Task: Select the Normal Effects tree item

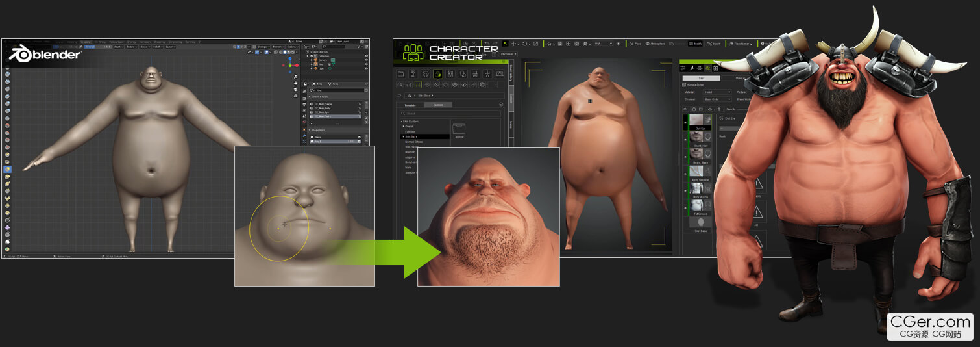Action: click(x=414, y=142)
